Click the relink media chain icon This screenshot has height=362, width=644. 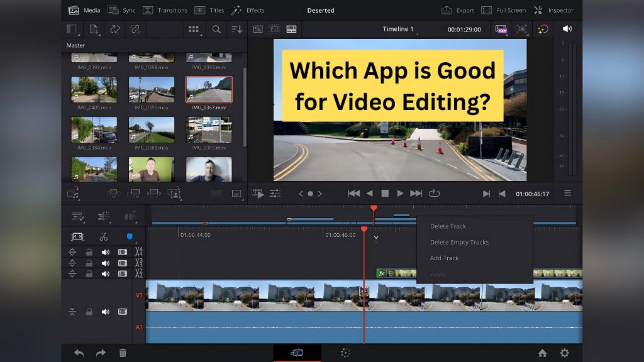(x=135, y=29)
